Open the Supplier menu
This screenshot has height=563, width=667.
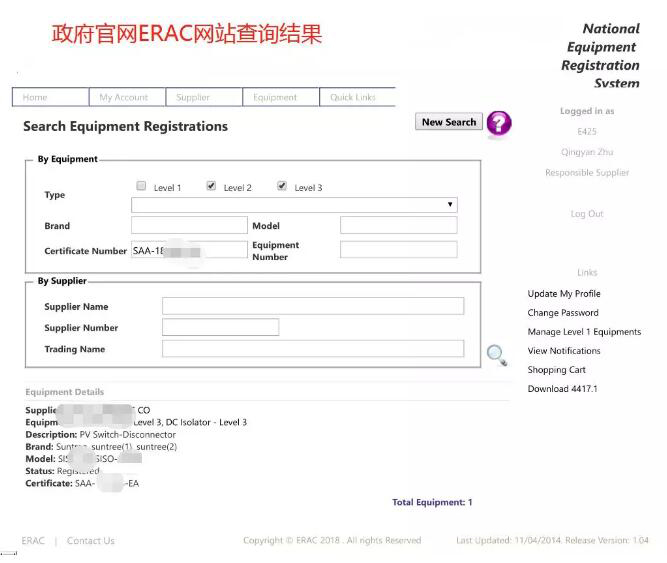(x=204, y=97)
